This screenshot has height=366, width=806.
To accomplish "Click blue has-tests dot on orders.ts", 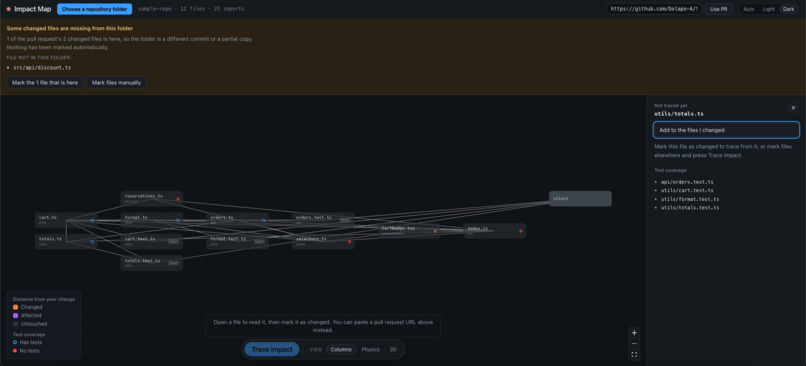I will pos(264,220).
